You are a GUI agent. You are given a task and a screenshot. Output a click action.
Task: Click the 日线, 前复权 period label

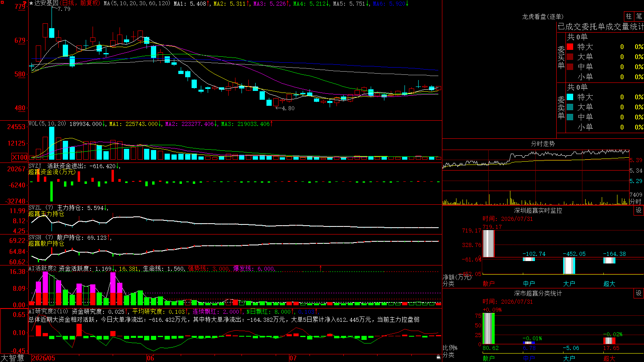click(80, 3)
